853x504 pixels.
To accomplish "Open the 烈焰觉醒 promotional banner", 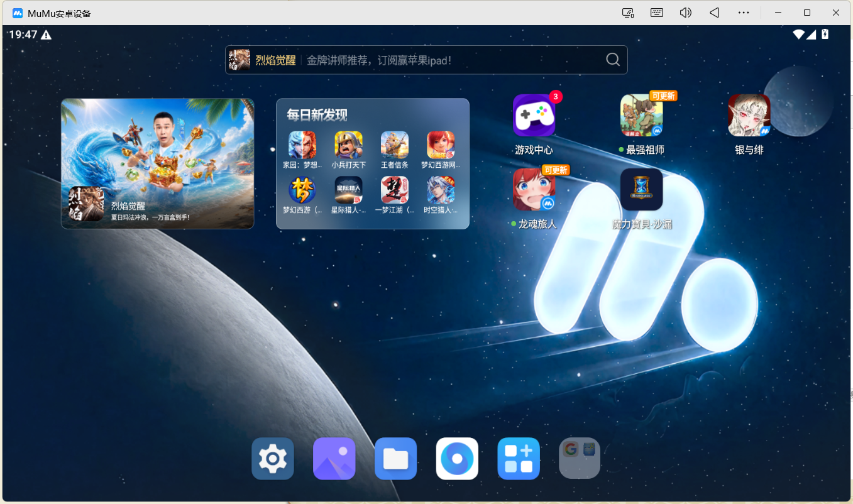I will (158, 163).
